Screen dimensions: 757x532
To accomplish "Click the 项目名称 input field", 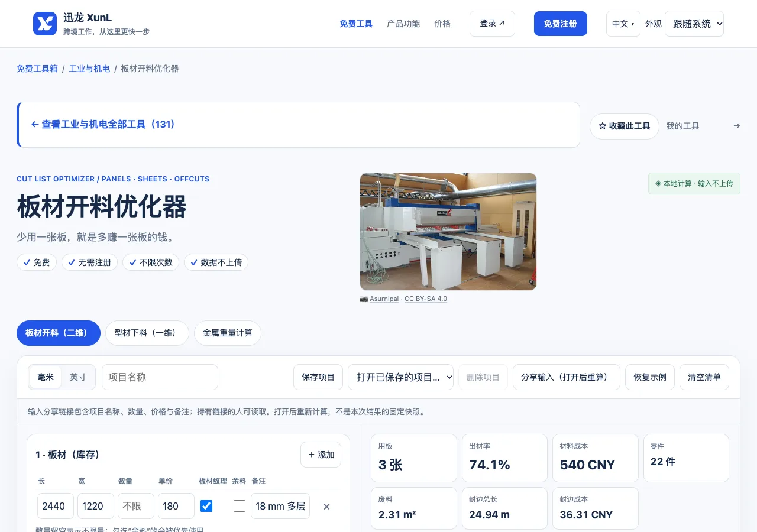I will [160, 377].
